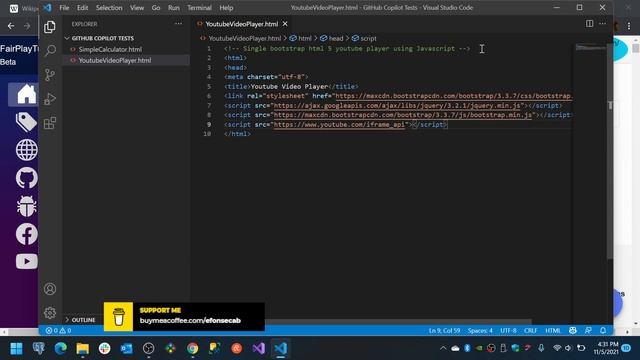Click UTF-8 encoding in status bar
The width and height of the screenshot is (640, 360).
pyautogui.click(x=508, y=331)
